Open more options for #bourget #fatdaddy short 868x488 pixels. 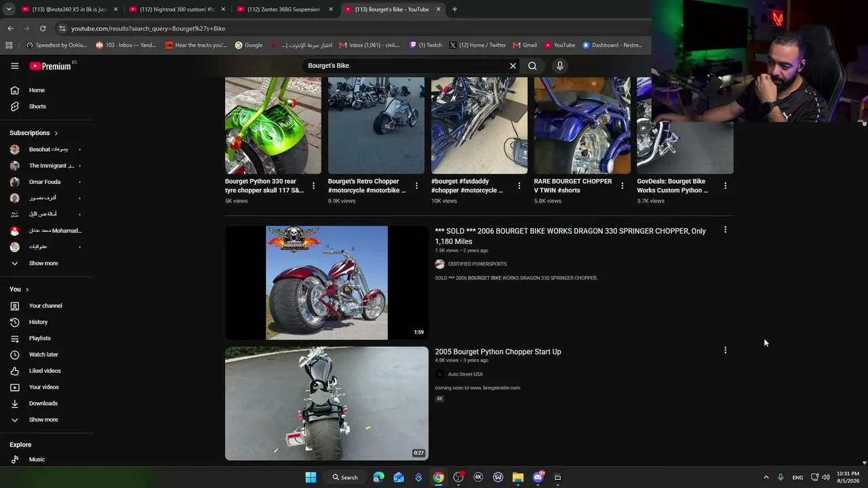point(519,186)
